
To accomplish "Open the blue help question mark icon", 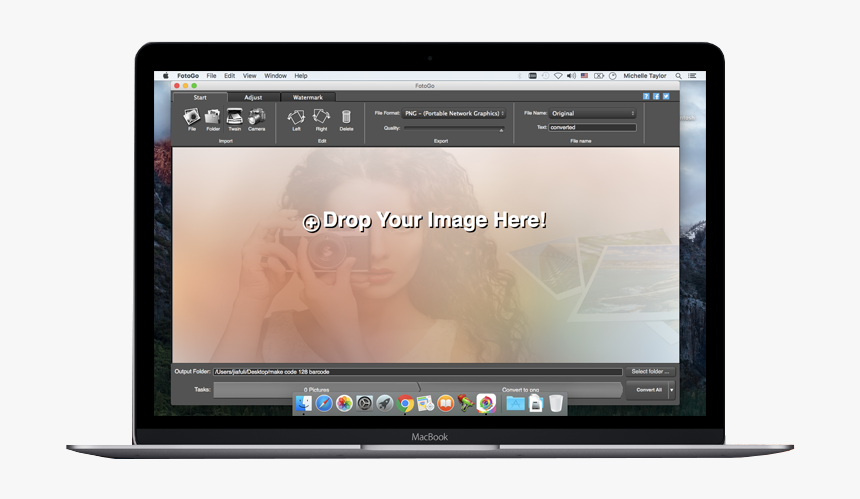I will (647, 97).
